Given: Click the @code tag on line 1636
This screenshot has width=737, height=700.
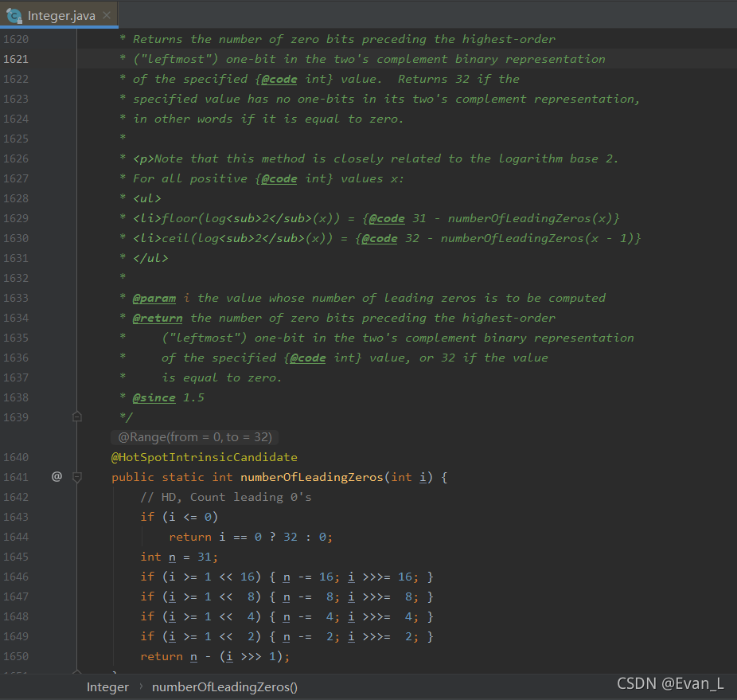Looking at the screenshot, I should (x=308, y=358).
